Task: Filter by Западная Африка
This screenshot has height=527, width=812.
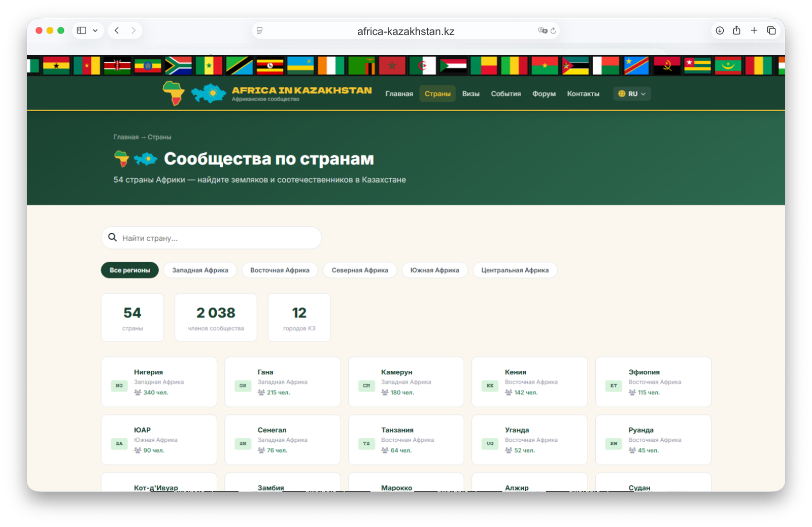Action: [200, 270]
